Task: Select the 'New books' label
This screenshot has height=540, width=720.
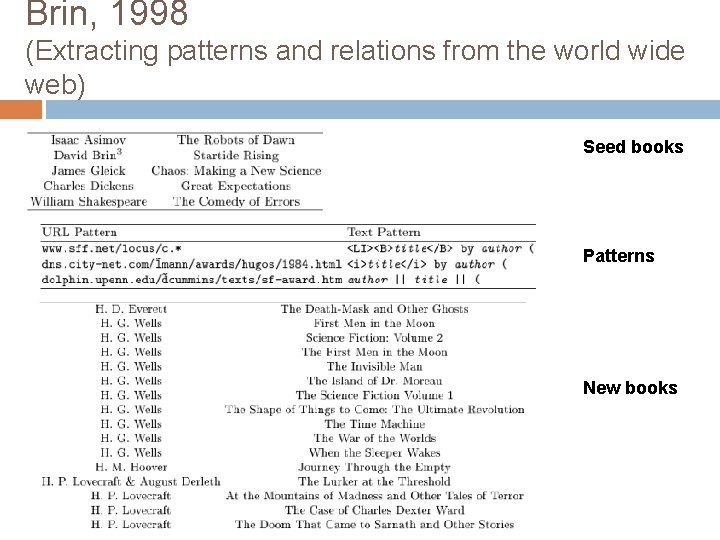Action: [x=630, y=388]
